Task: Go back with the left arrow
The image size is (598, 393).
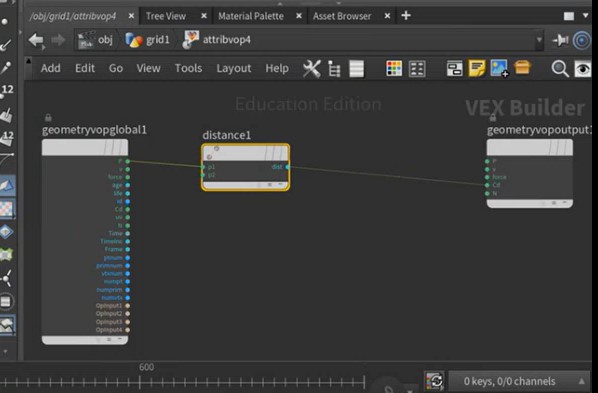Action: tap(37, 40)
